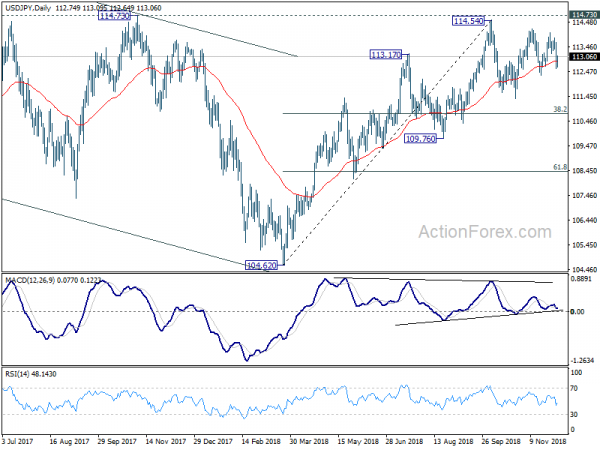Select the 104.620 bottom price label
This screenshot has height=450, width=600.
point(261,265)
